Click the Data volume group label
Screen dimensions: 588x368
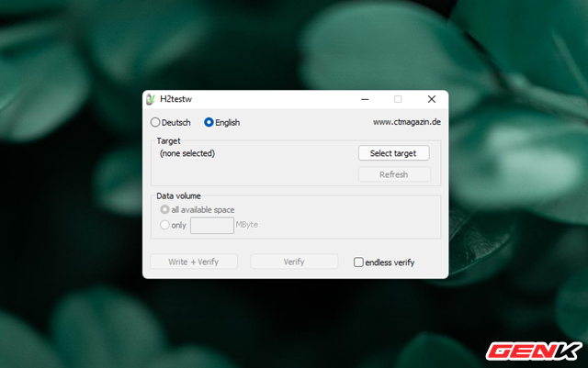[x=178, y=195]
